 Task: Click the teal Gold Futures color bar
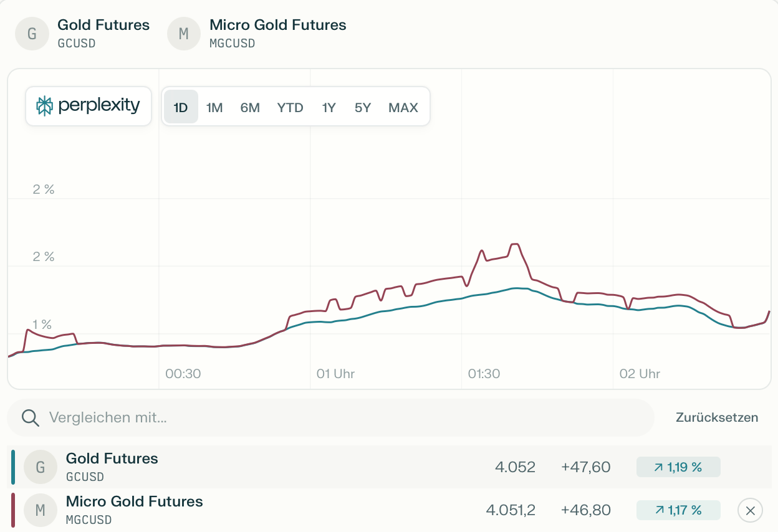pyautogui.click(x=13, y=467)
